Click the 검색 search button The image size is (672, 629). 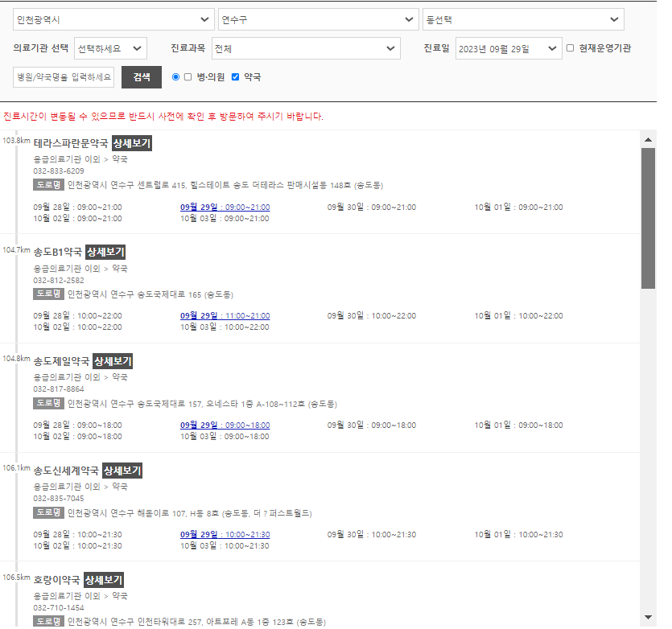[x=142, y=77]
